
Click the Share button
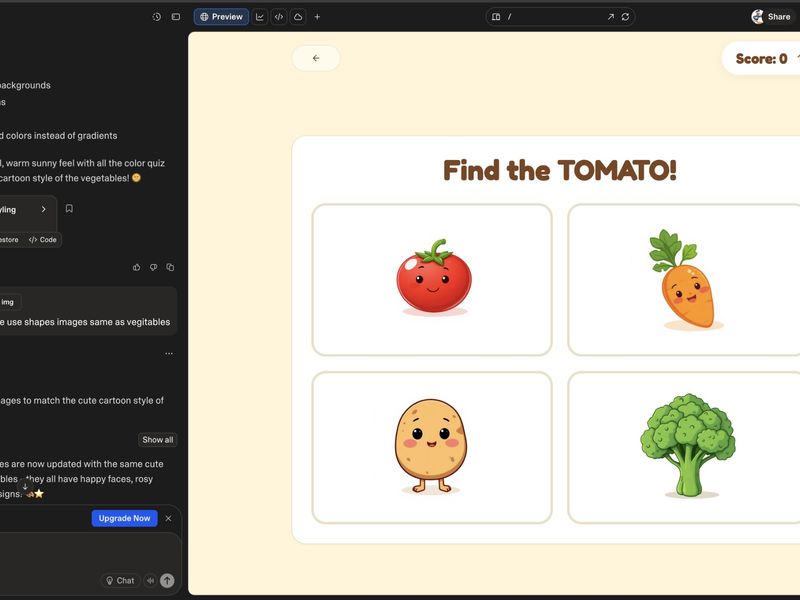coord(779,17)
